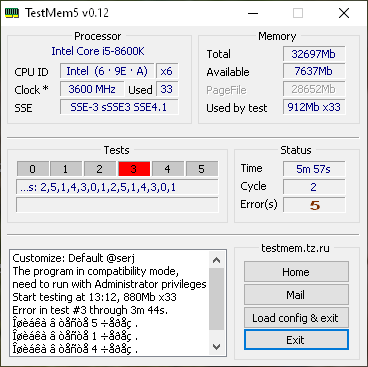Click the Used threads value 33
The width and height of the screenshot is (368, 367).
167,89
